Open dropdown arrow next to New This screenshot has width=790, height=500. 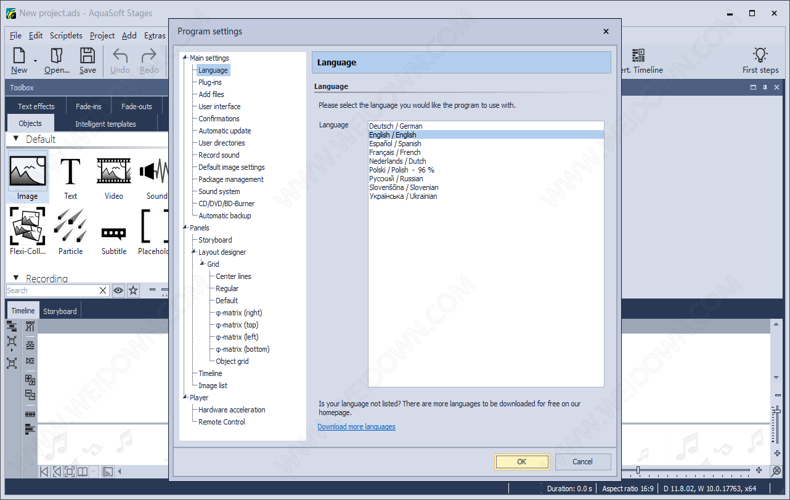pos(35,61)
